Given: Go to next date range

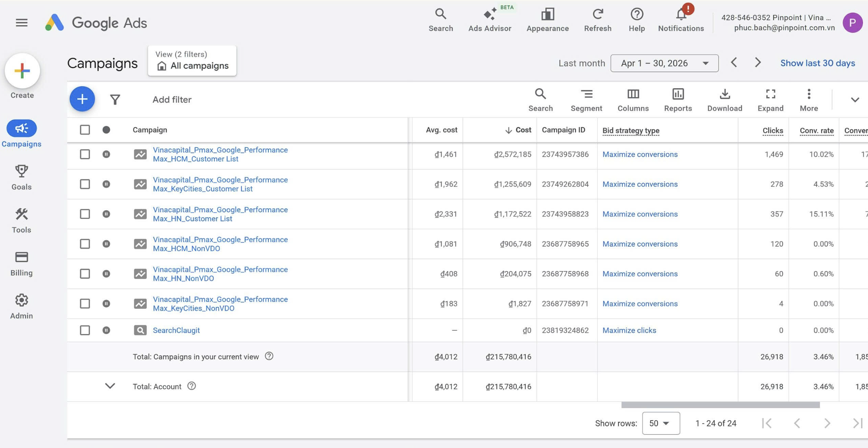Looking at the screenshot, I should [758, 63].
